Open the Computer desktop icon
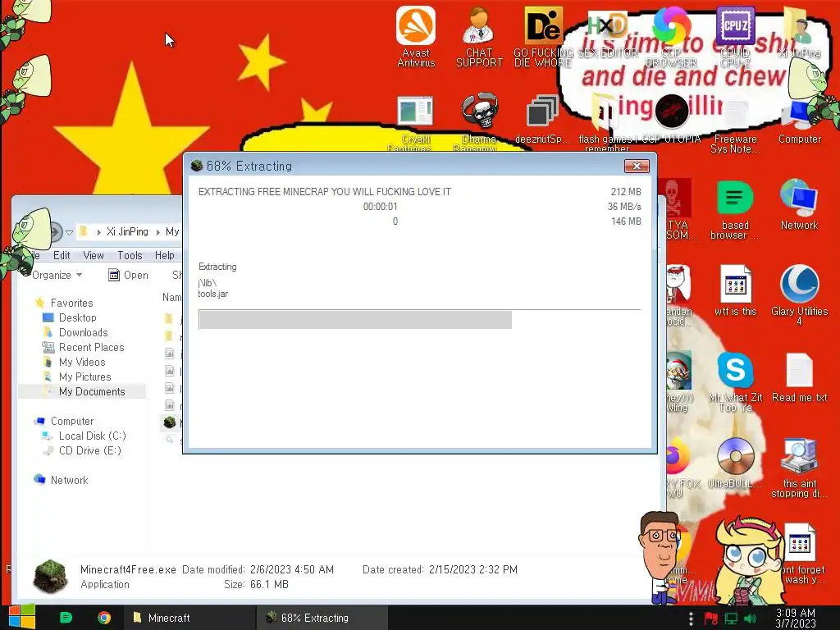The height and width of the screenshot is (630, 840). coord(799,122)
